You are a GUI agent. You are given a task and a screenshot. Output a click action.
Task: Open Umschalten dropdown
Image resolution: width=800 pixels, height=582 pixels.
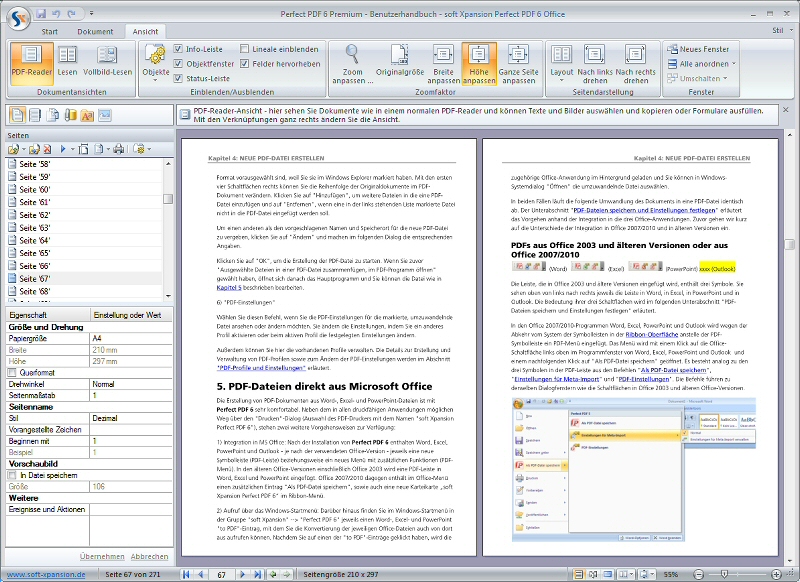tap(697, 79)
